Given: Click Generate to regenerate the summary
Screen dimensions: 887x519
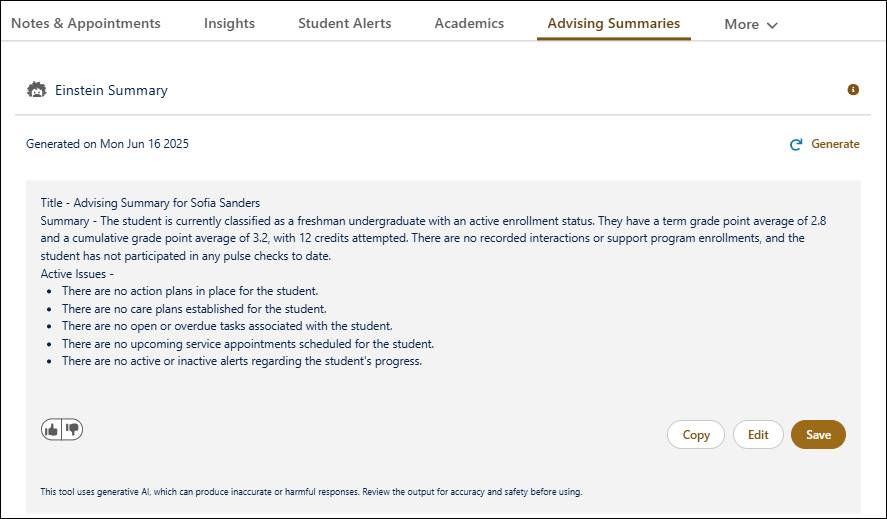Looking at the screenshot, I should [x=835, y=144].
